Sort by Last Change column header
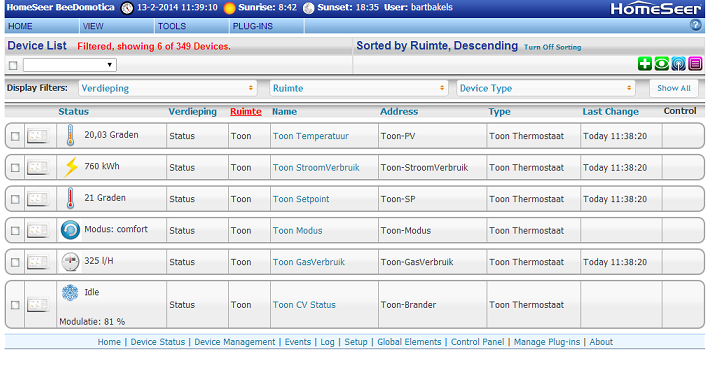This screenshot has width=722, height=369. coord(611,111)
